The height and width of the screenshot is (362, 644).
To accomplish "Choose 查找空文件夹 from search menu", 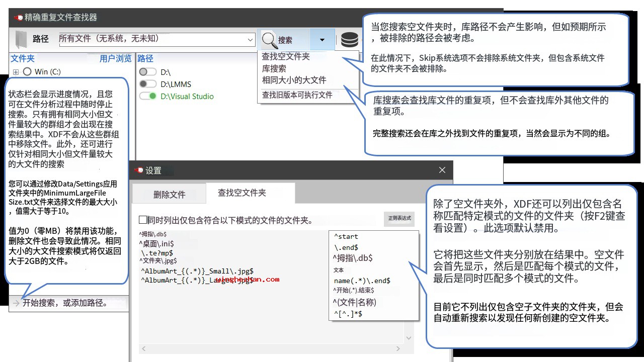I will point(286,56).
